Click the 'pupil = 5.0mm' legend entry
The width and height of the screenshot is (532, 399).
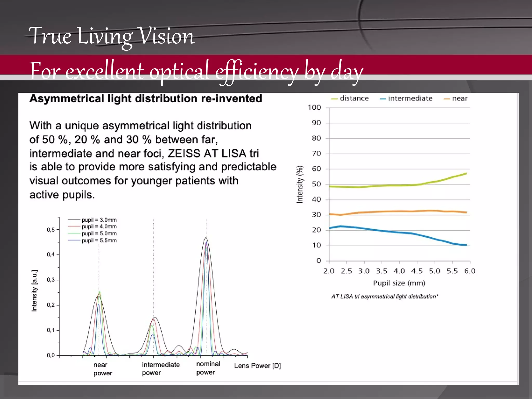tap(99, 234)
